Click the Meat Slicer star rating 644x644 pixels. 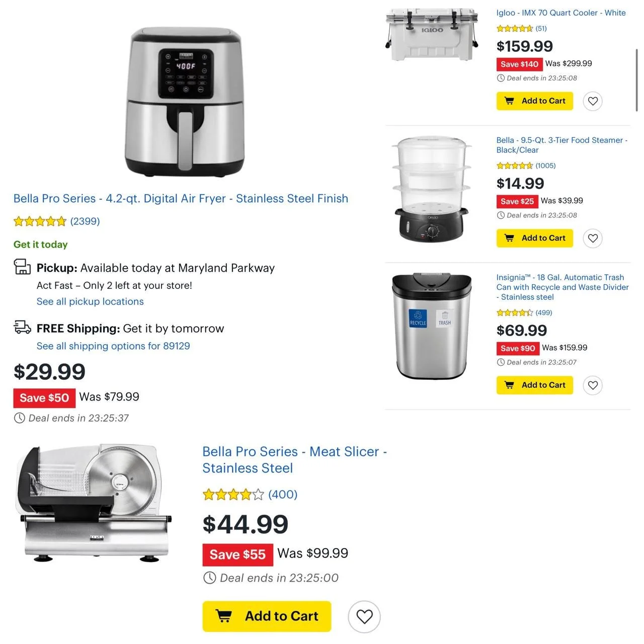tap(233, 495)
